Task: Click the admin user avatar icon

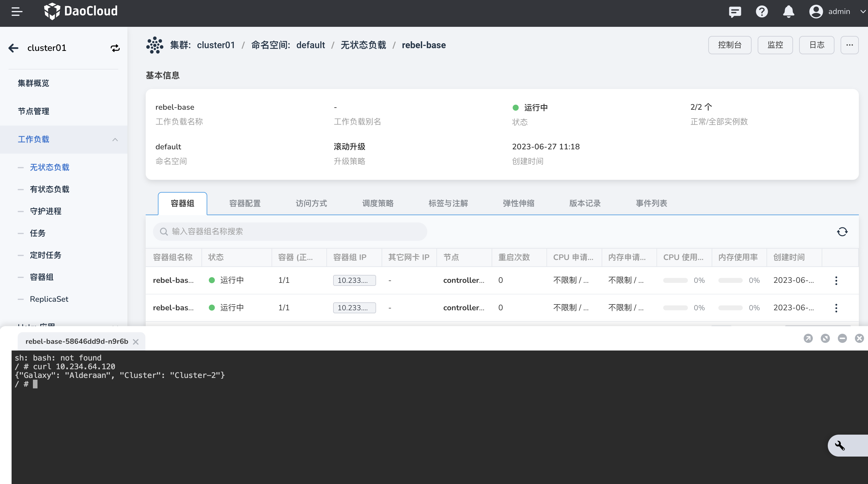Action: tap(816, 12)
